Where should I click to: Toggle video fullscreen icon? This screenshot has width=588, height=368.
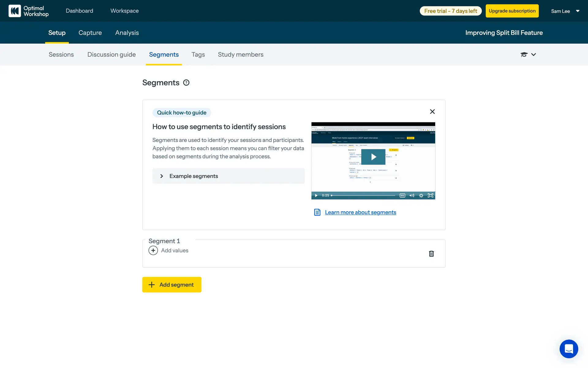pyautogui.click(x=430, y=196)
